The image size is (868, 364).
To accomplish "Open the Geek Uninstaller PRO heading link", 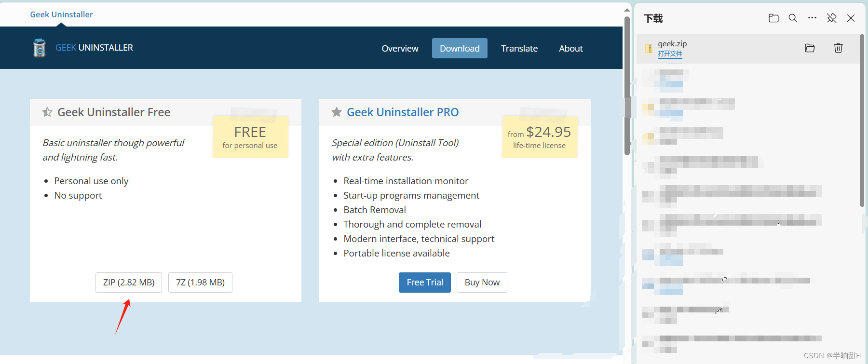I will coord(403,112).
